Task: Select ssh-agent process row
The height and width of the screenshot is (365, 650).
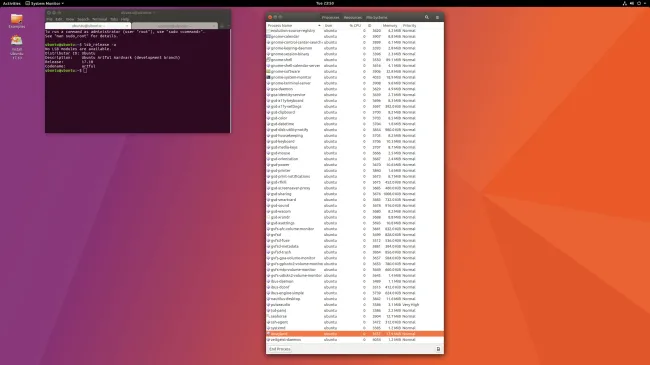Action: [355, 322]
